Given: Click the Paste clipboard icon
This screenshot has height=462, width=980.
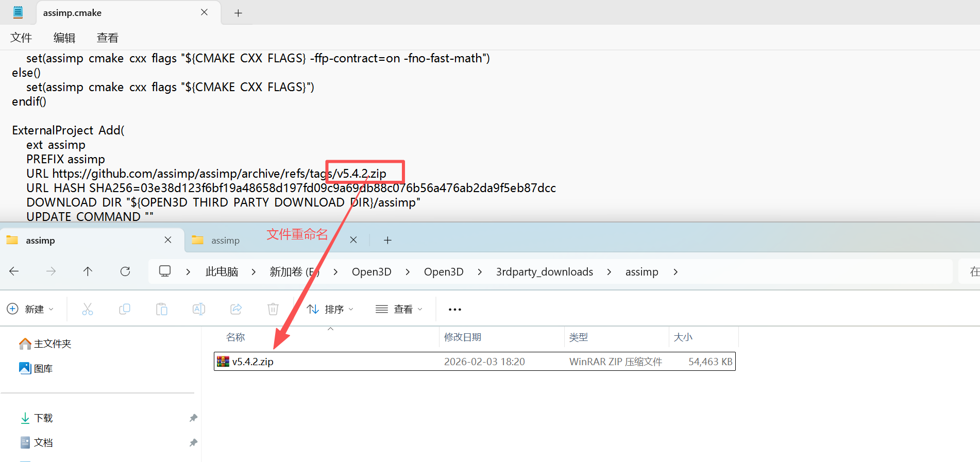Looking at the screenshot, I should coord(162,309).
